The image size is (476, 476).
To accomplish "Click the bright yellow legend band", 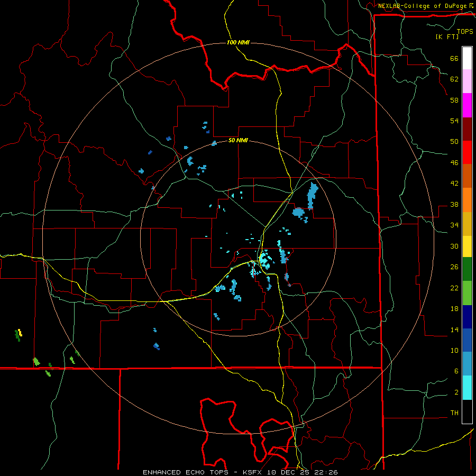I will tap(467, 246).
